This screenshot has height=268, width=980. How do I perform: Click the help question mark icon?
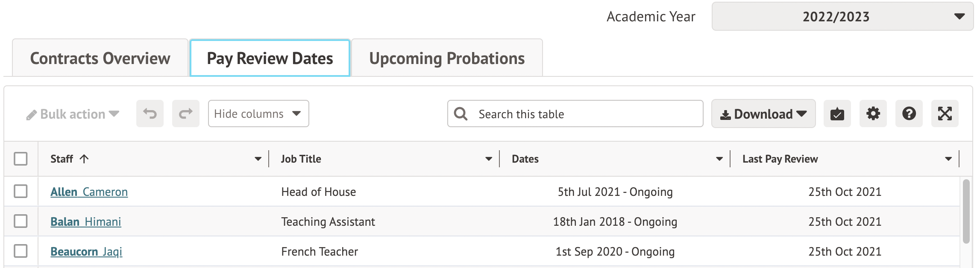point(909,114)
